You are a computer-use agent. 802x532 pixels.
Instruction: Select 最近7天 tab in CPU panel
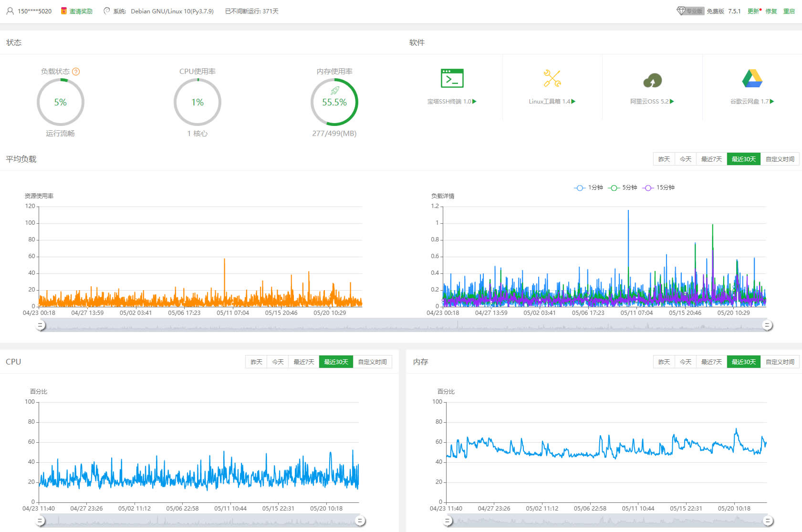(304, 362)
